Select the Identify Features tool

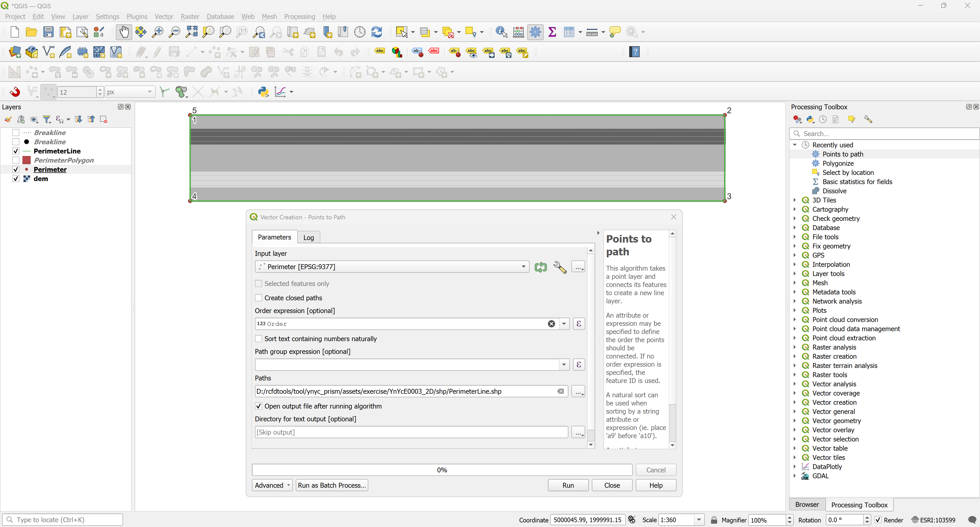click(x=502, y=32)
